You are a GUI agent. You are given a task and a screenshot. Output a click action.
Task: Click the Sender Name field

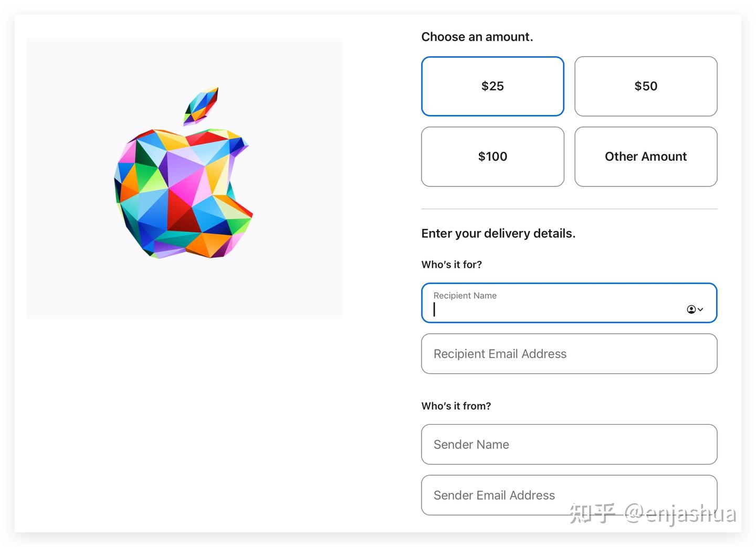click(569, 444)
